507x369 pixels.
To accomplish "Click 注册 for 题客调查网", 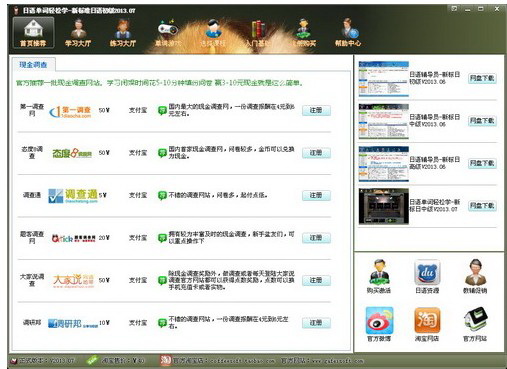I will pos(316,238).
